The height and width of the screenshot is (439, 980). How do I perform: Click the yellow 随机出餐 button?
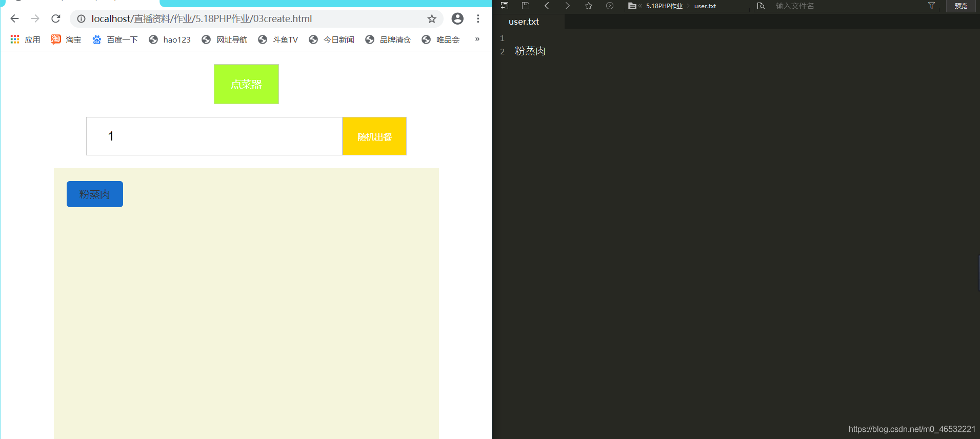pos(374,136)
